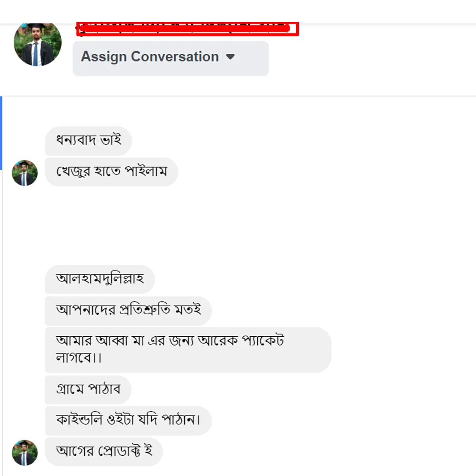Click the small avatar beside 'খেজুর হাতে পাইলাম'
The height and width of the screenshot is (476, 476).
(24, 172)
